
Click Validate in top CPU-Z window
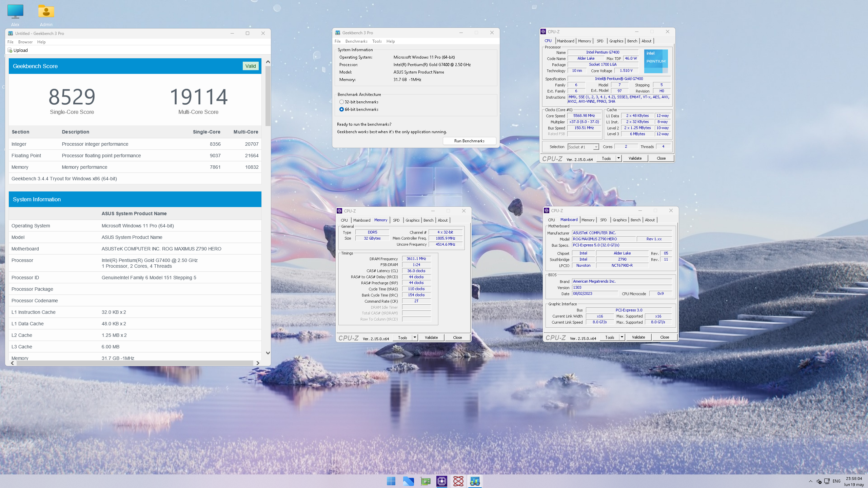click(x=635, y=158)
